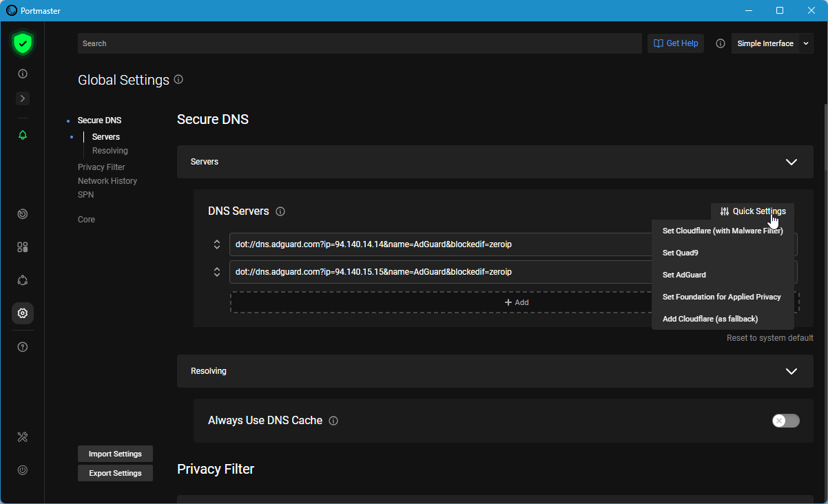Click Reset to system default link
The width and height of the screenshot is (828, 504).
coord(770,338)
